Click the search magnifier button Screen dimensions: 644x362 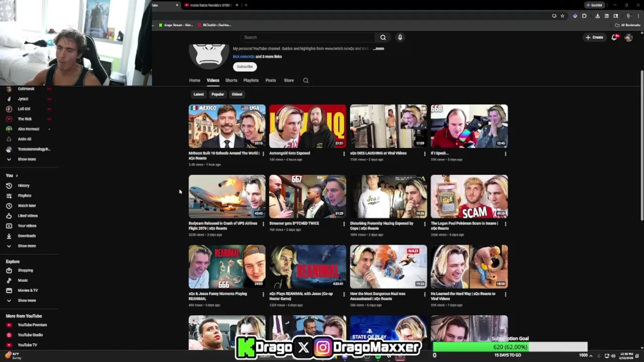click(x=383, y=37)
